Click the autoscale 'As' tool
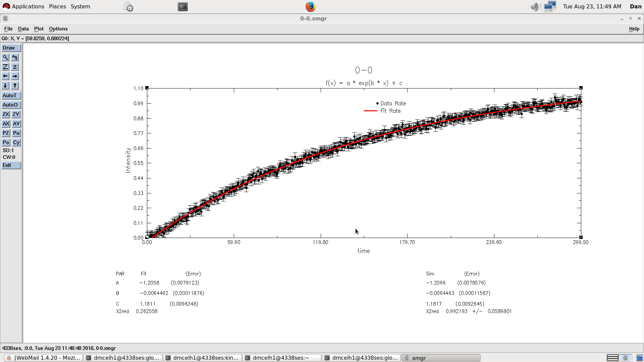644x362 pixels. (x=15, y=57)
